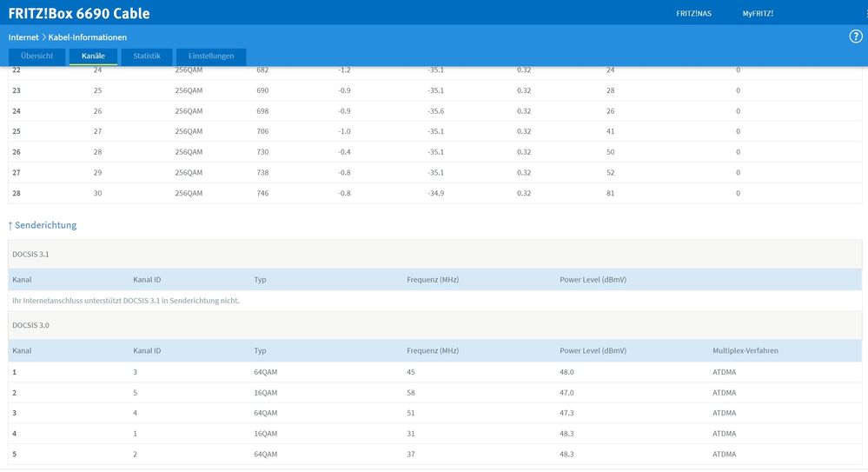Image resolution: width=868 pixels, height=472 pixels.
Task: Click -35.6 value in channel 24 row
Action: [435, 111]
